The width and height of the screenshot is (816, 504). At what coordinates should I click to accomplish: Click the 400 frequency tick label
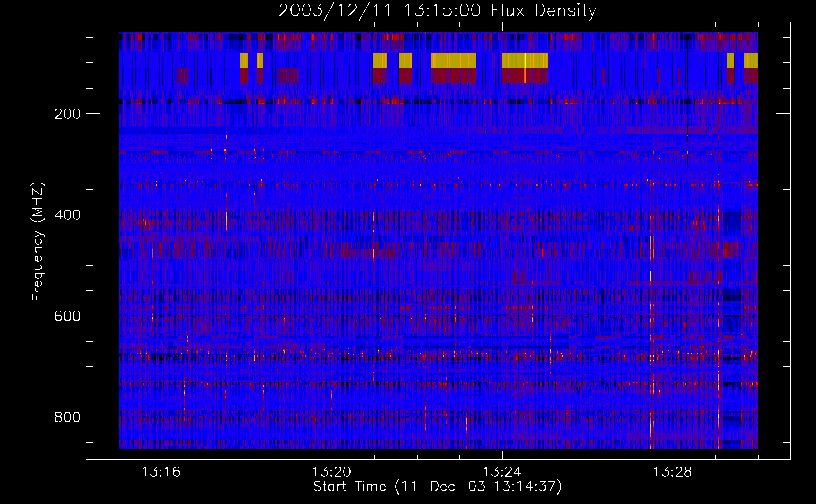tap(68, 215)
